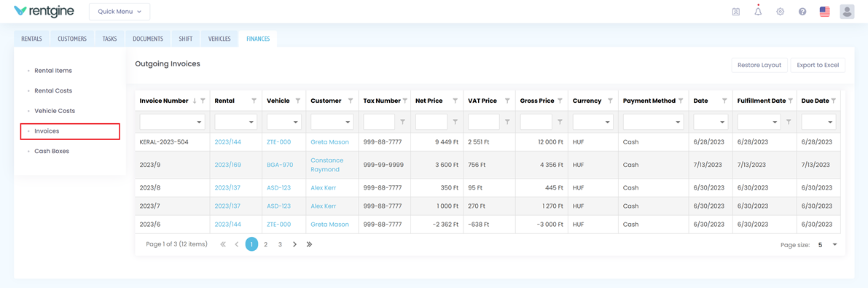Go to page 2

pyautogui.click(x=266, y=244)
